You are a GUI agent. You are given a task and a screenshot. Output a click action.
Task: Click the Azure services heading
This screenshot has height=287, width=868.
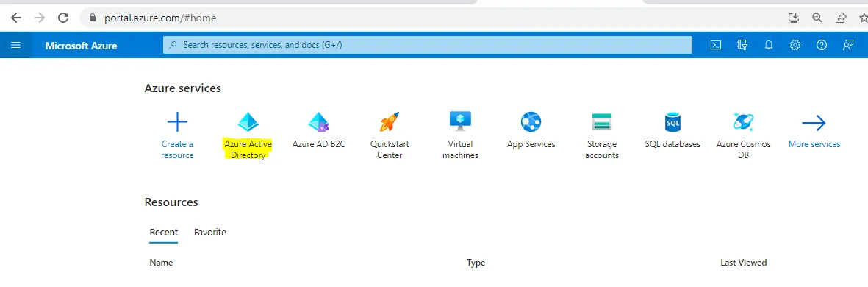point(183,88)
